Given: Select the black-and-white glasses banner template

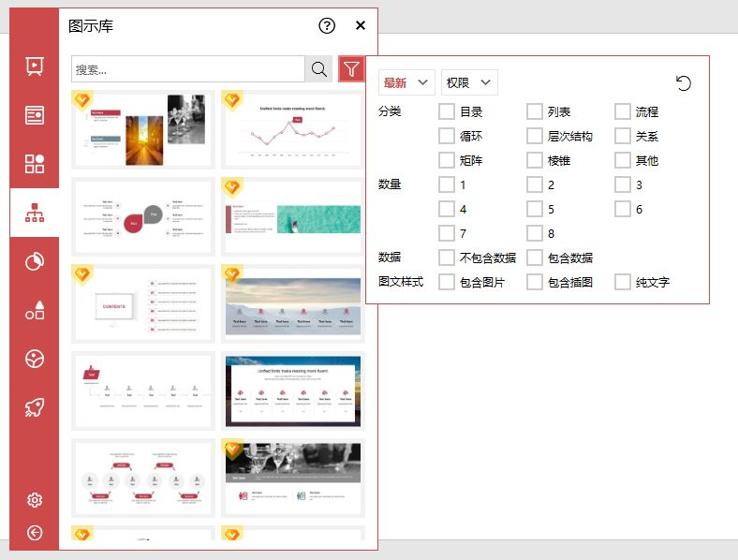Looking at the screenshot, I should [293, 479].
